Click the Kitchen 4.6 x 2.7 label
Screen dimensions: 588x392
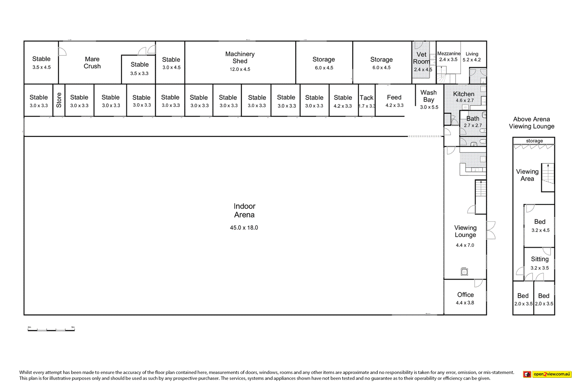pyautogui.click(x=464, y=97)
